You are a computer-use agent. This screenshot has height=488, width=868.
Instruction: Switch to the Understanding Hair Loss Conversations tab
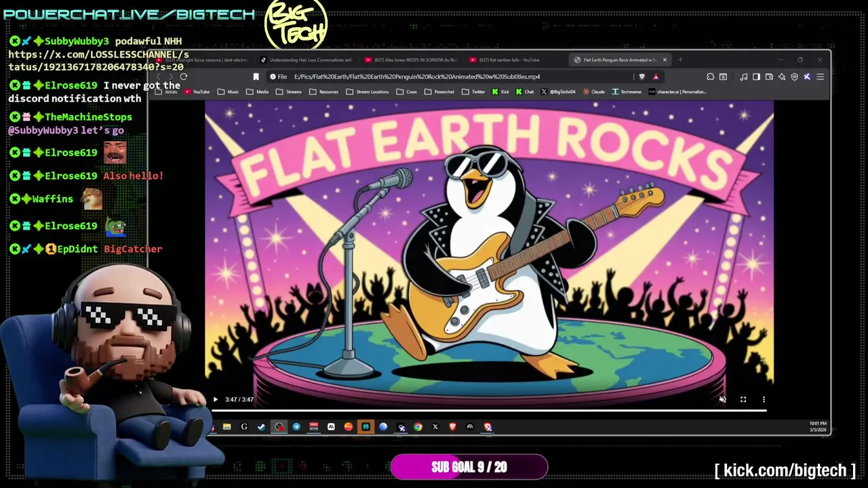click(x=307, y=60)
